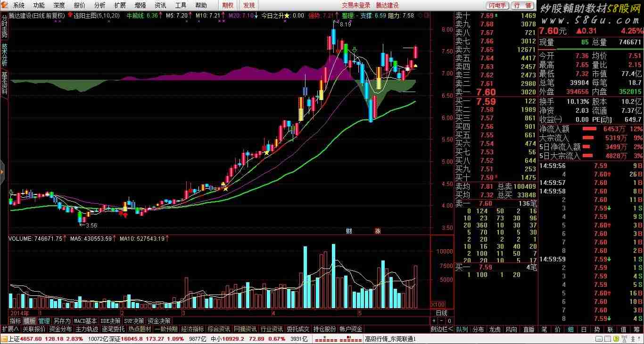Click the red indicator icon before 连阳主图

click(x=70, y=15)
